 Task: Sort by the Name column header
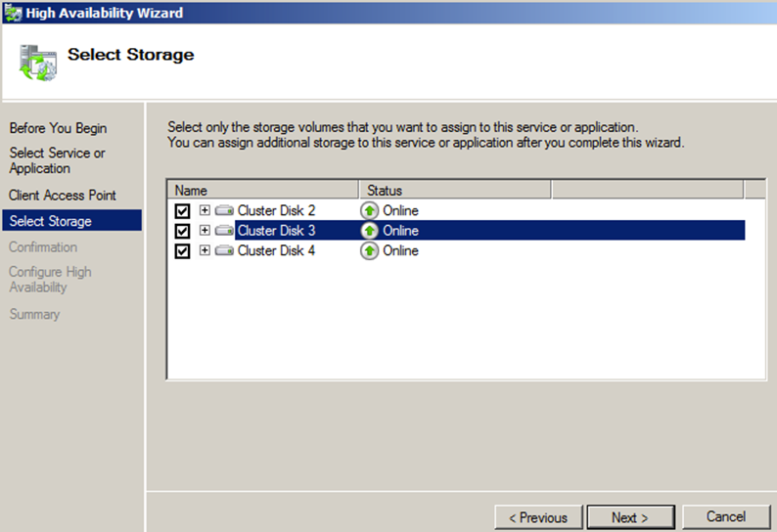[262, 190]
